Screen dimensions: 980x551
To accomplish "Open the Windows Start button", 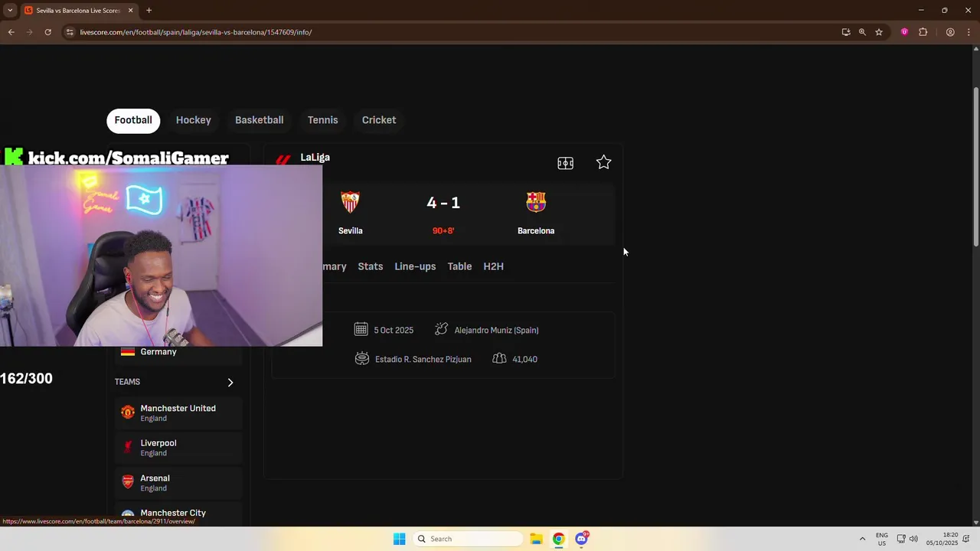I will pyautogui.click(x=399, y=539).
